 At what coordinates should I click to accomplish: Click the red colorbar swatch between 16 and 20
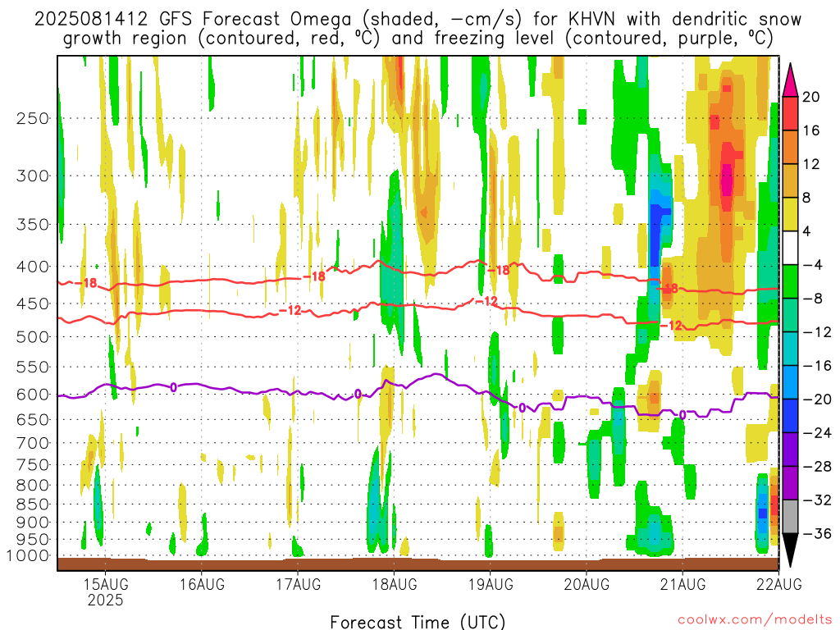[x=790, y=113]
